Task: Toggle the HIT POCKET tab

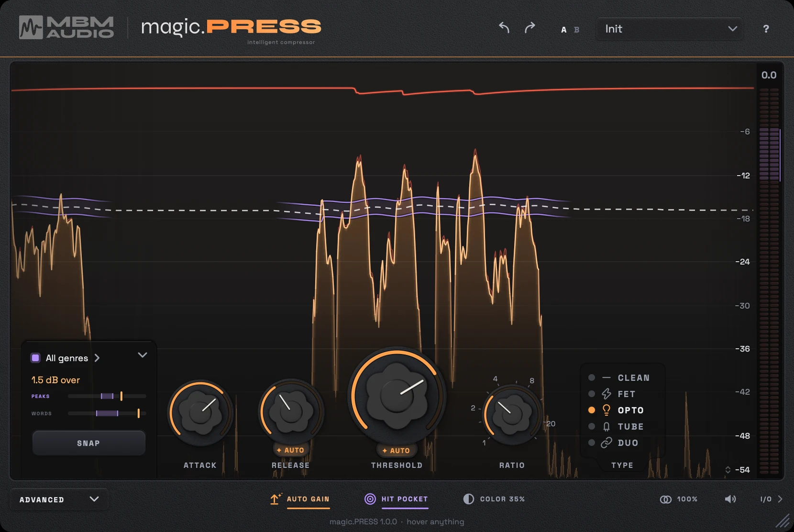Action: tap(405, 499)
